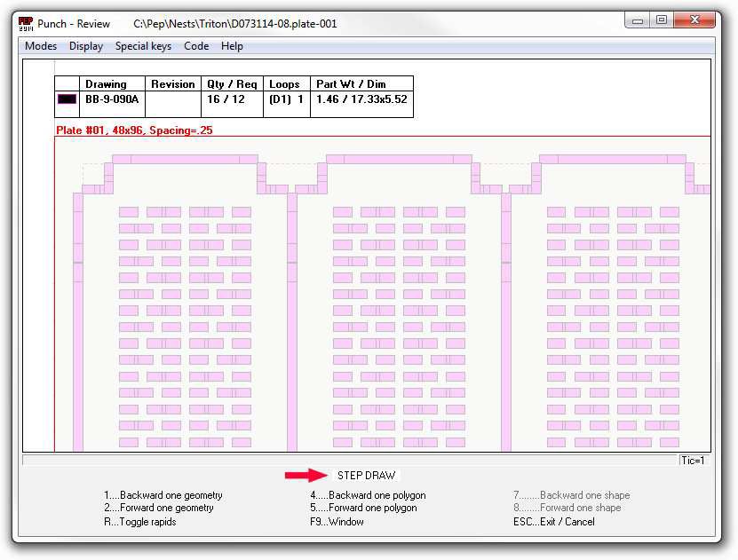Click the red arrow pointing to STEP DRAW

pos(305,476)
